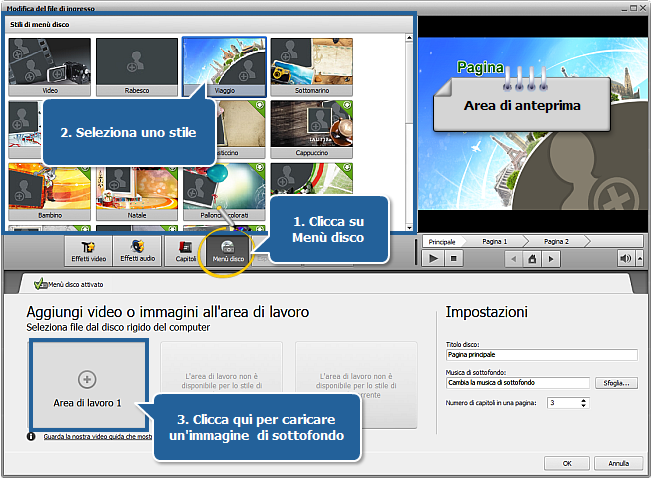Click styles list scroll down arrow
Screen dimensions: 651x478
tap(409, 227)
